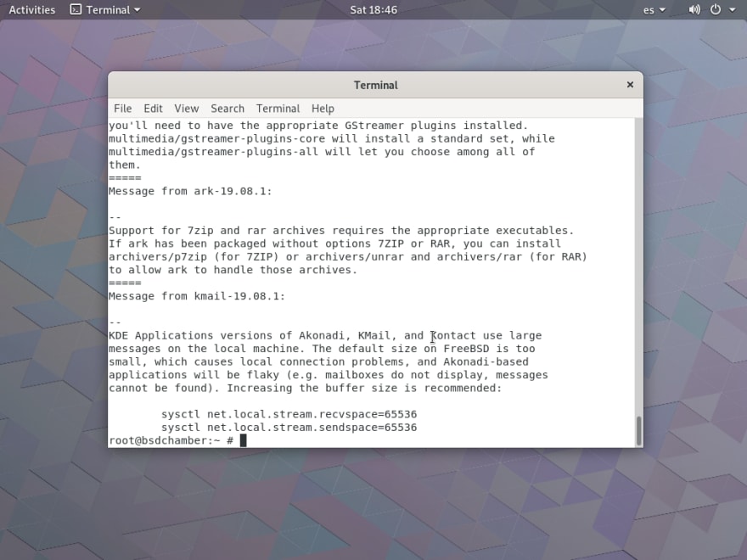Expand the system menu arrow
The width and height of the screenshot is (747, 560).
[x=733, y=9]
